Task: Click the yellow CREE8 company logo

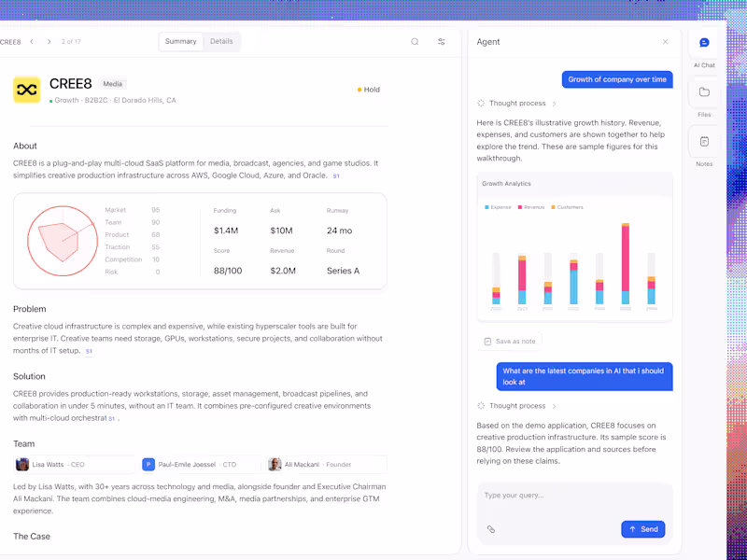Action: tap(27, 90)
